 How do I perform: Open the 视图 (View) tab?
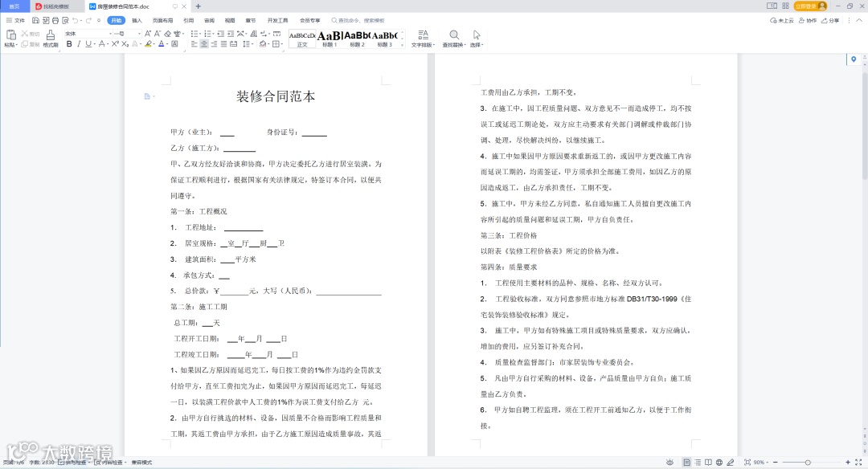pos(230,20)
